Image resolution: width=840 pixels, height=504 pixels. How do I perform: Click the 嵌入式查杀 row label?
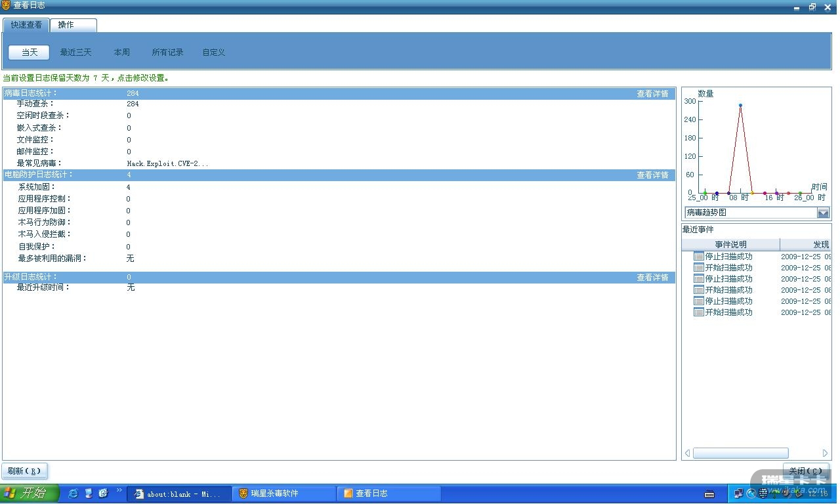click(x=39, y=128)
